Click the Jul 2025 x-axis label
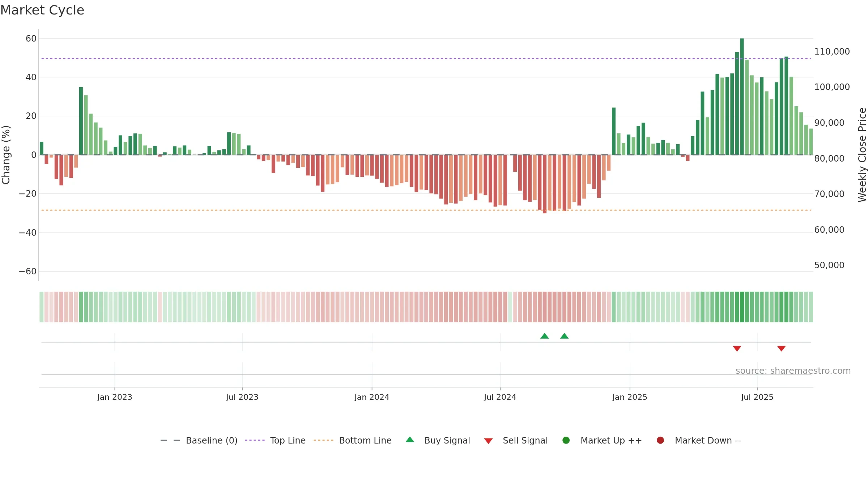The height and width of the screenshot is (488, 868). [x=757, y=397]
